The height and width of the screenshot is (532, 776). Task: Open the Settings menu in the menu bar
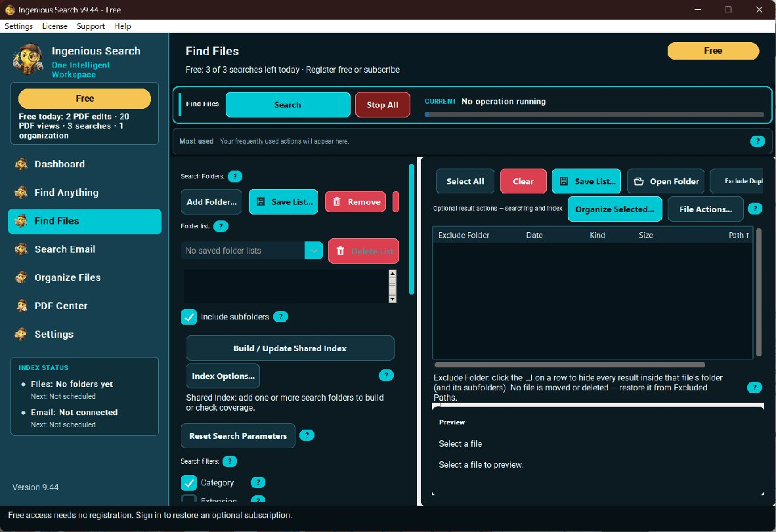click(x=19, y=26)
